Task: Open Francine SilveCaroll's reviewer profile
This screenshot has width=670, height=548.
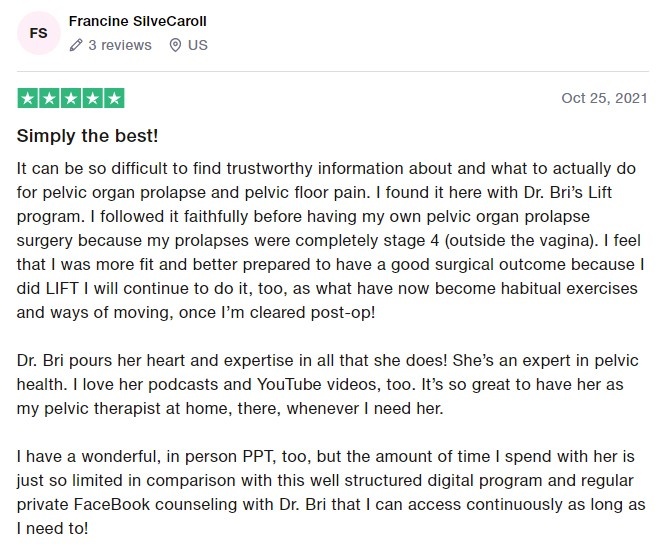Action: [138, 21]
